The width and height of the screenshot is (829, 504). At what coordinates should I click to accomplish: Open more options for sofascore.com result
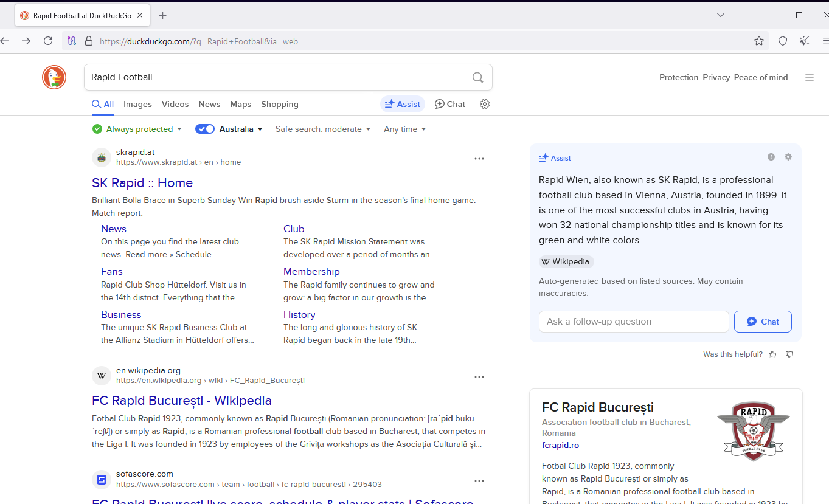tap(479, 481)
